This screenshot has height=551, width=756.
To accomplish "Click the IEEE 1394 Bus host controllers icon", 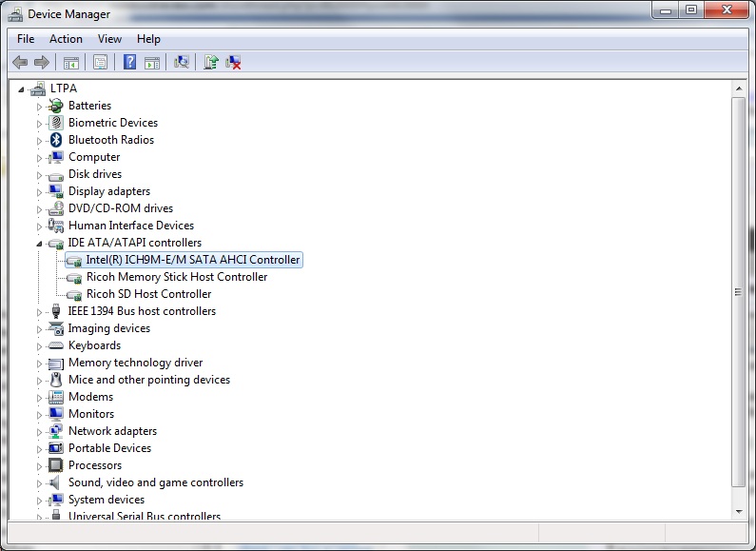I will tap(56, 311).
